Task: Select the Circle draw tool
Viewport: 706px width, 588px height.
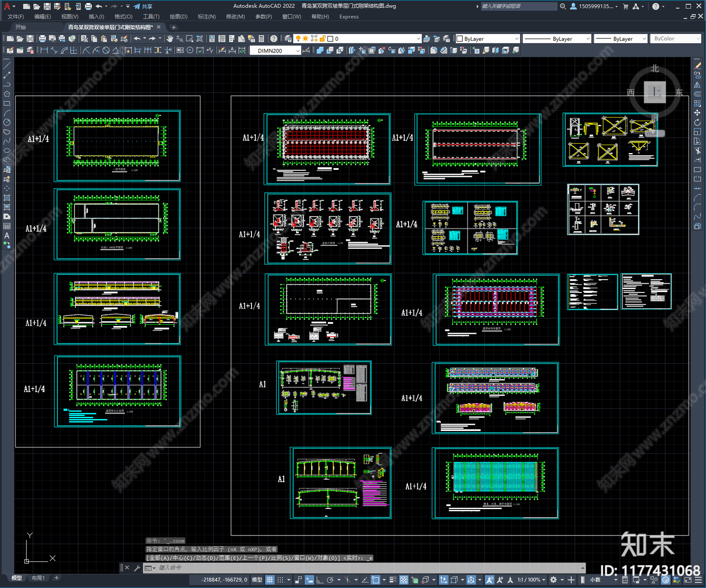Action: click(x=7, y=122)
